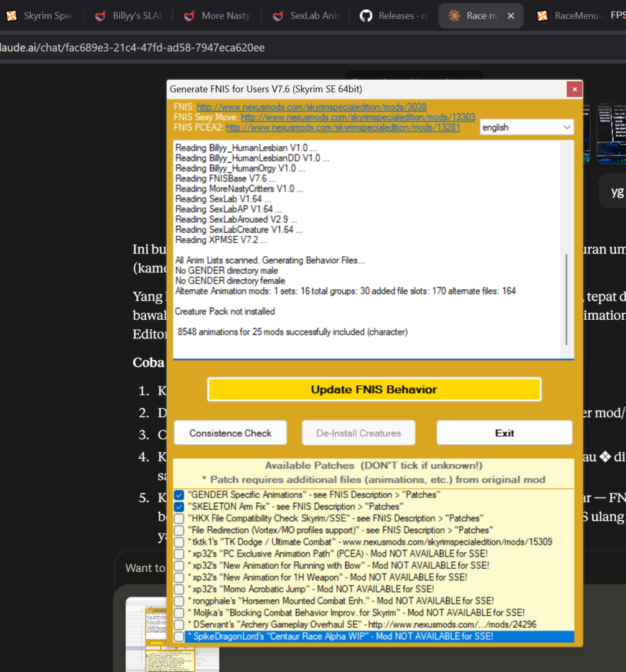Select '8548 animations for 25 mods' log line
This screenshot has height=672, width=626.
[292, 332]
